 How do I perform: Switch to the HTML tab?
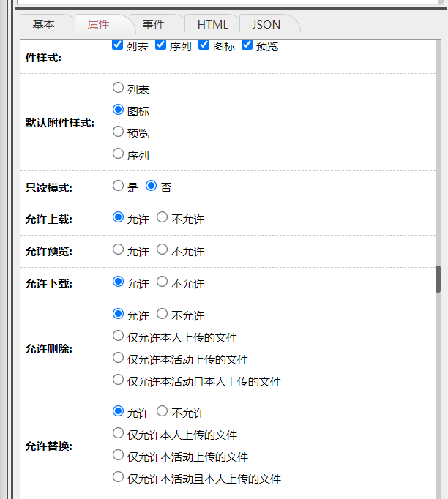point(212,24)
